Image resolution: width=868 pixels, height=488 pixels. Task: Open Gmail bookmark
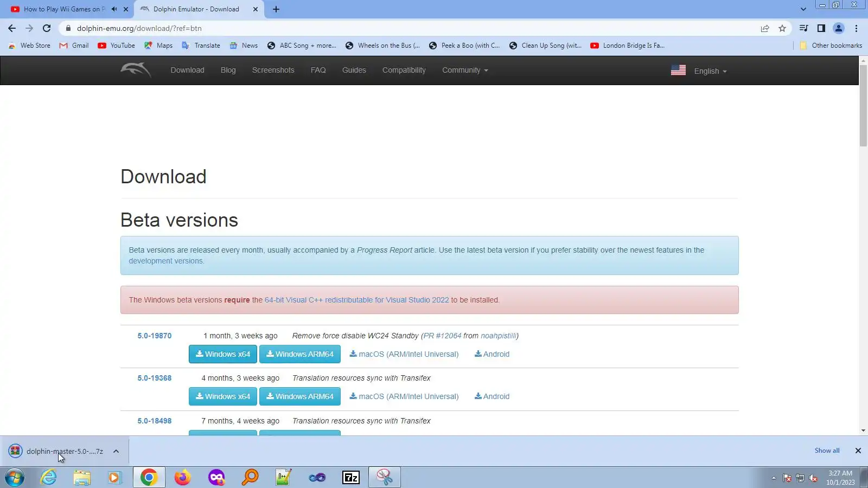(x=74, y=46)
